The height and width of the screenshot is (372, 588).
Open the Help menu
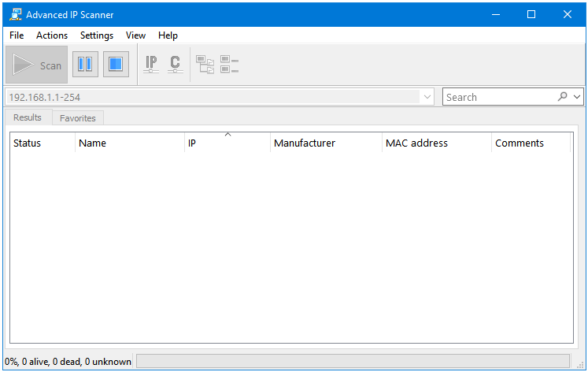pos(168,35)
